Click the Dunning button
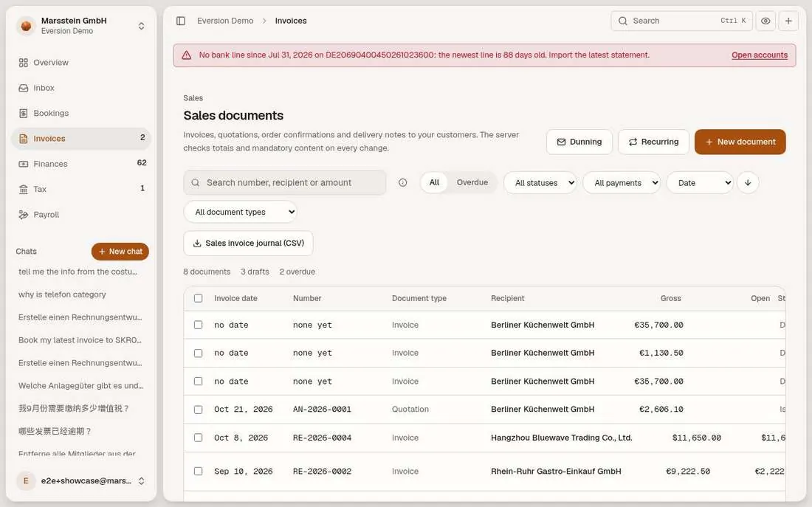The height and width of the screenshot is (507, 812). click(579, 142)
